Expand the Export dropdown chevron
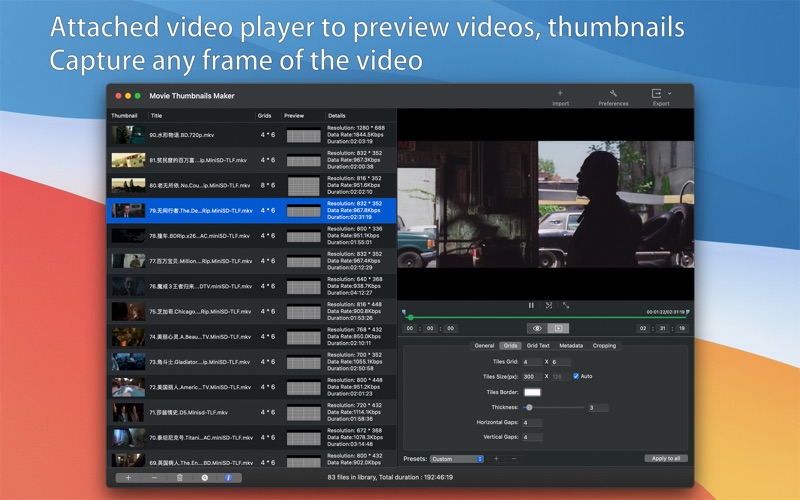 (x=669, y=93)
